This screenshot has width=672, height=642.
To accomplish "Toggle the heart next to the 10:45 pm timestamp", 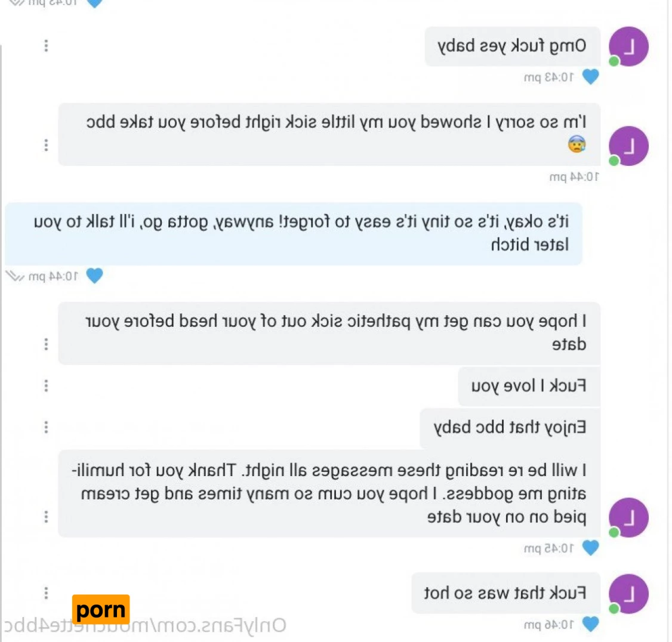I will 590,548.
